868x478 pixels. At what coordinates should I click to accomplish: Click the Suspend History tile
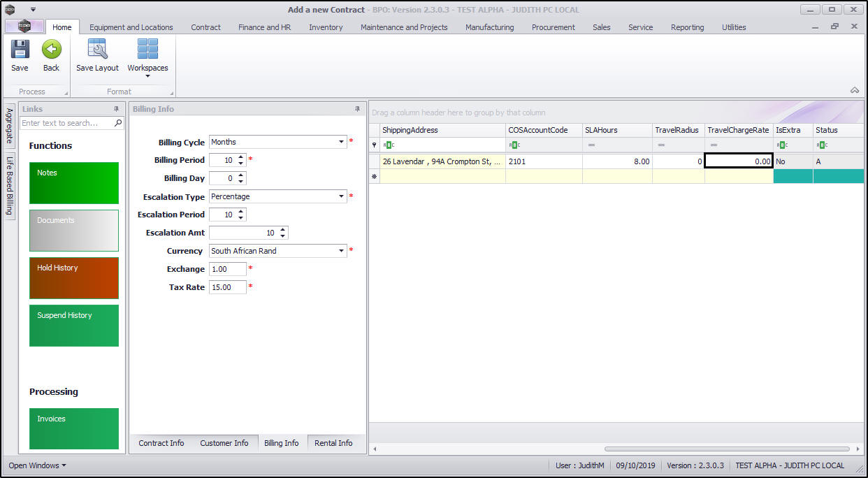point(74,326)
